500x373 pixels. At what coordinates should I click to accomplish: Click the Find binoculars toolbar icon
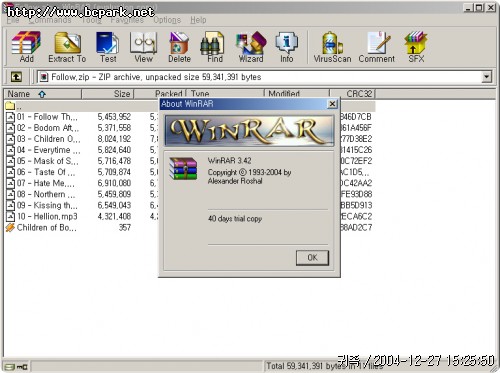click(212, 43)
